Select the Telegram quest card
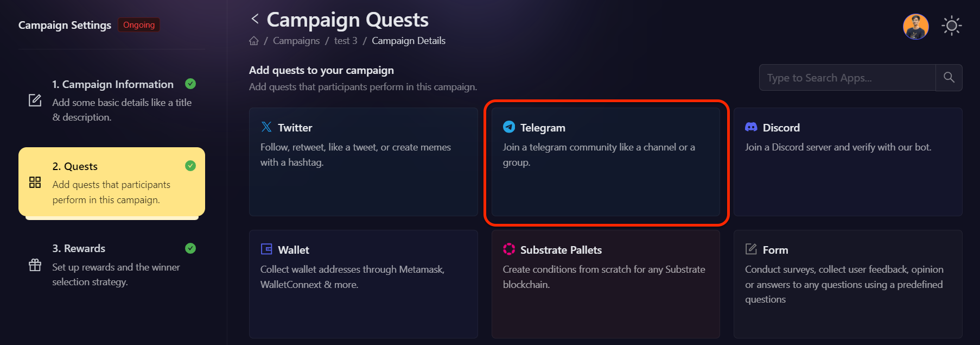The height and width of the screenshot is (345, 980). coord(605,161)
